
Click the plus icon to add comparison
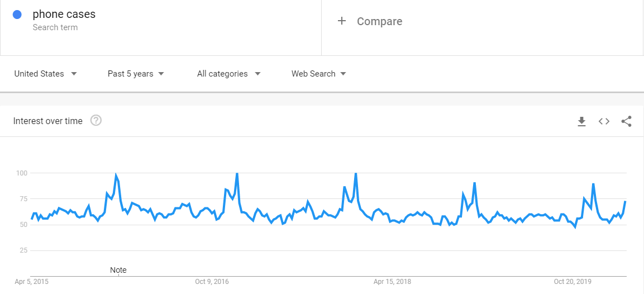point(342,21)
